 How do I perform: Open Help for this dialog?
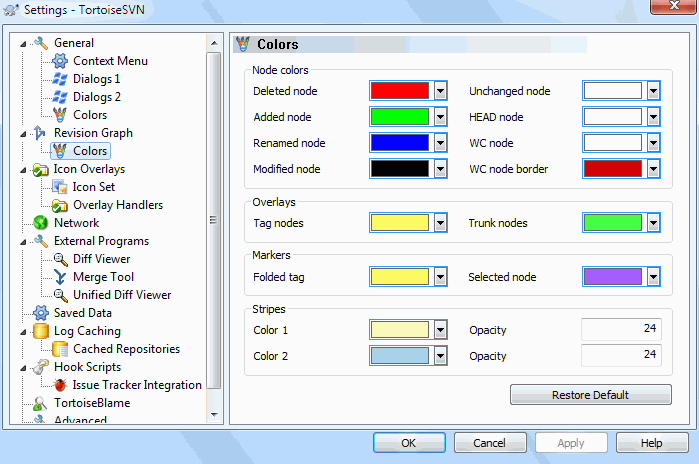tap(652, 443)
